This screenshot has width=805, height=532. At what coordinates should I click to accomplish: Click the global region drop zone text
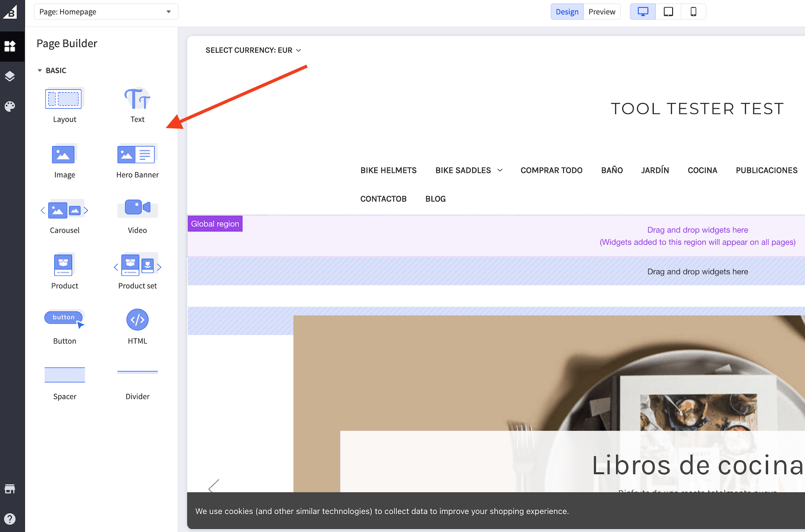coord(698,236)
